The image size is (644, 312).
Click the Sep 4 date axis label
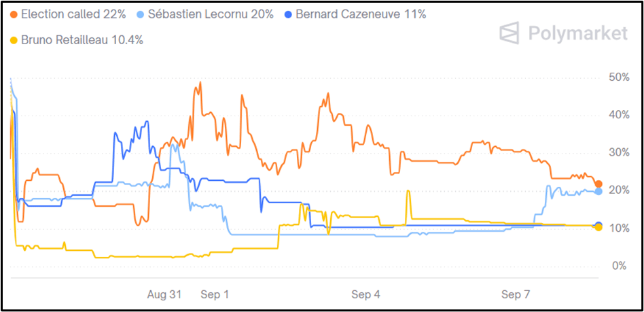pyautogui.click(x=365, y=294)
